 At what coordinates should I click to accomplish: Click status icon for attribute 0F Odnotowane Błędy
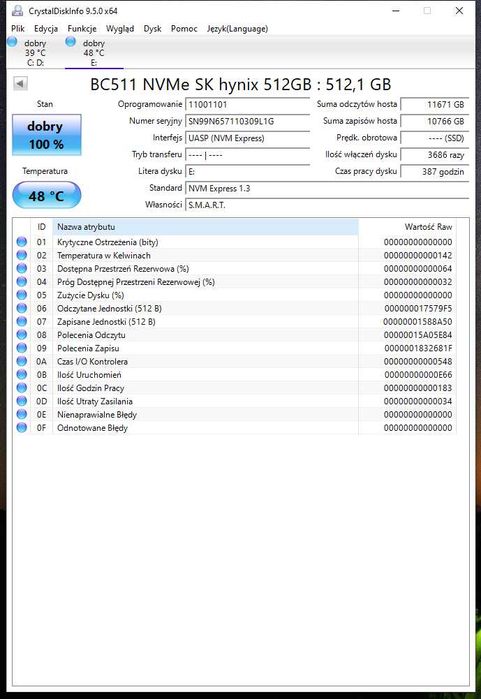(x=21, y=428)
